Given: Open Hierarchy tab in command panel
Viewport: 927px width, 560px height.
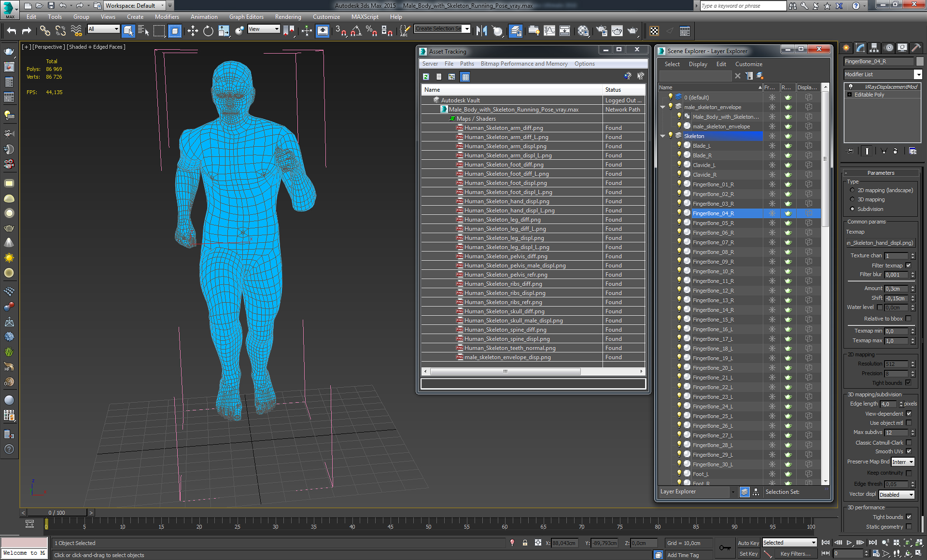Looking at the screenshot, I should tap(874, 48).
